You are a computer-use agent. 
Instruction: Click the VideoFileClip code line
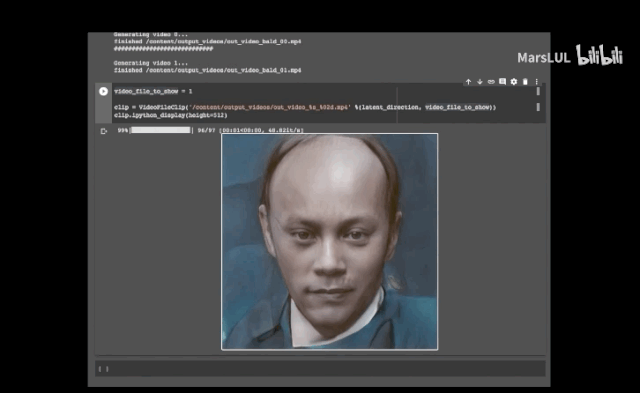305,107
